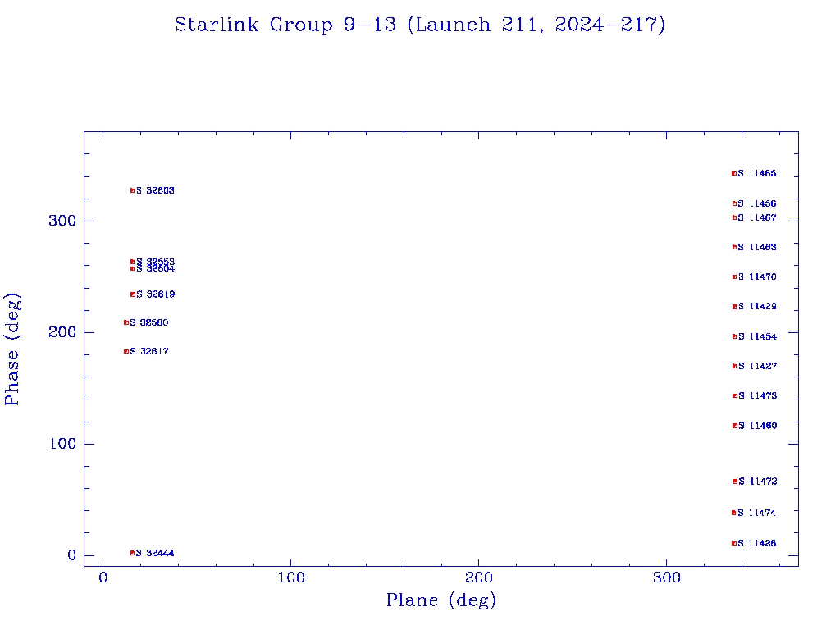840x630 pixels.
Task: Click the red marker beside S 11456
Action: tap(734, 203)
